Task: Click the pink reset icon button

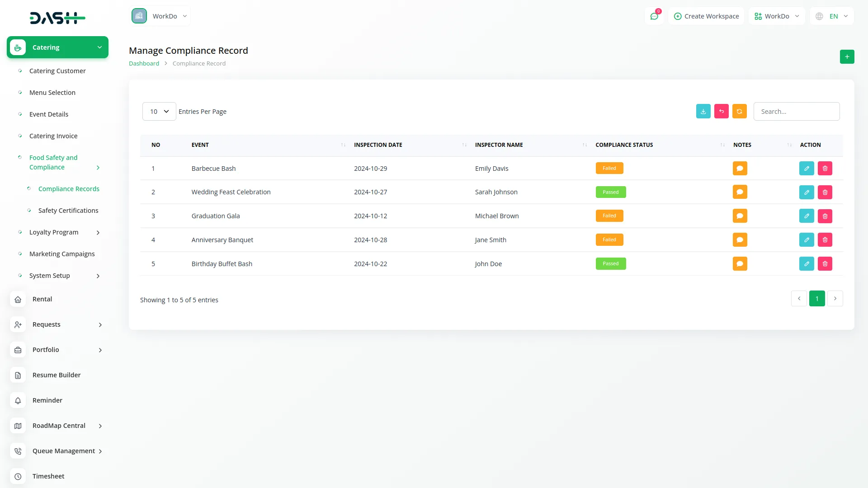Action: (722, 112)
